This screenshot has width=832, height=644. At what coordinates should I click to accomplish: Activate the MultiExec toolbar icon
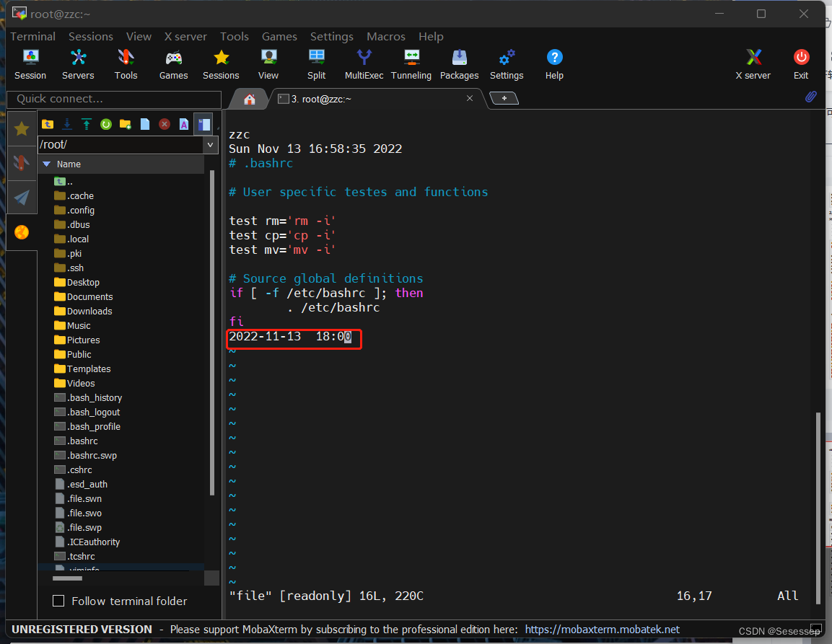point(364,63)
